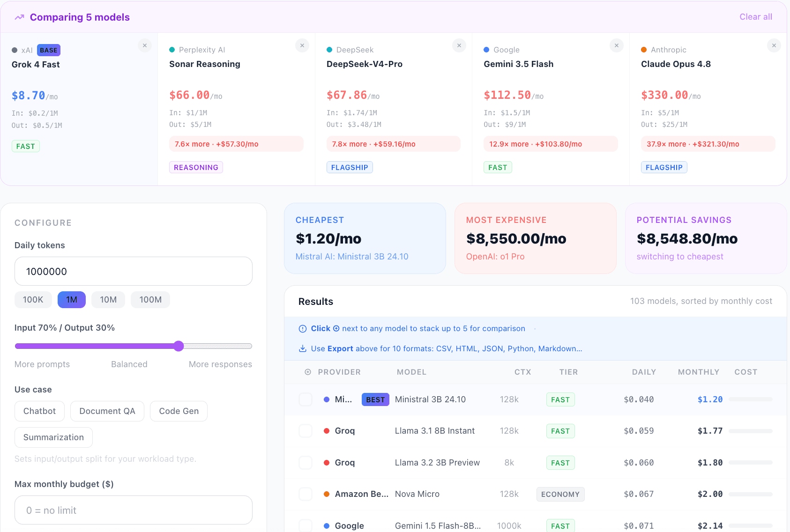The image size is (790, 532).
Task: Check the Gemini 1.5 Flash-8B compare checkbox
Action: 306,526
